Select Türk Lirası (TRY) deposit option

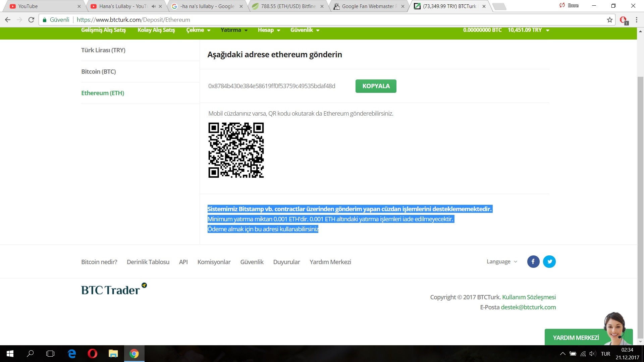coord(103,50)
